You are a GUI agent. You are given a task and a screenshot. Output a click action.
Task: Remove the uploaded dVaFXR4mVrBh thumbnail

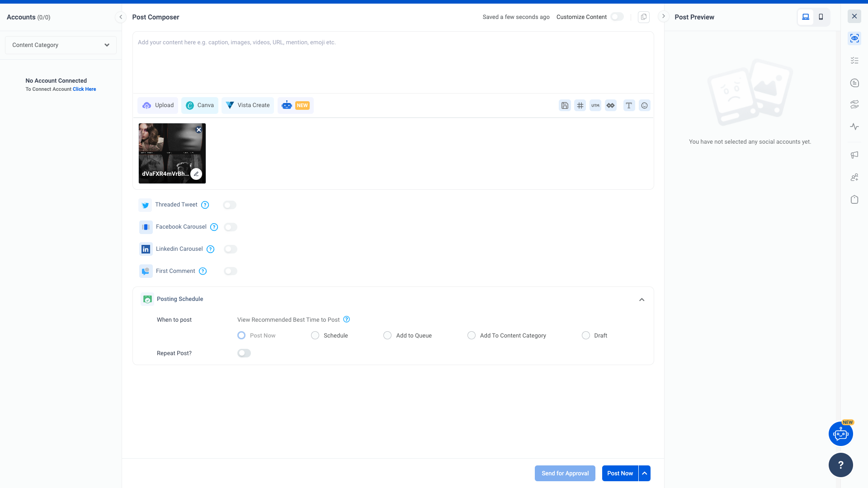point(198,130)
